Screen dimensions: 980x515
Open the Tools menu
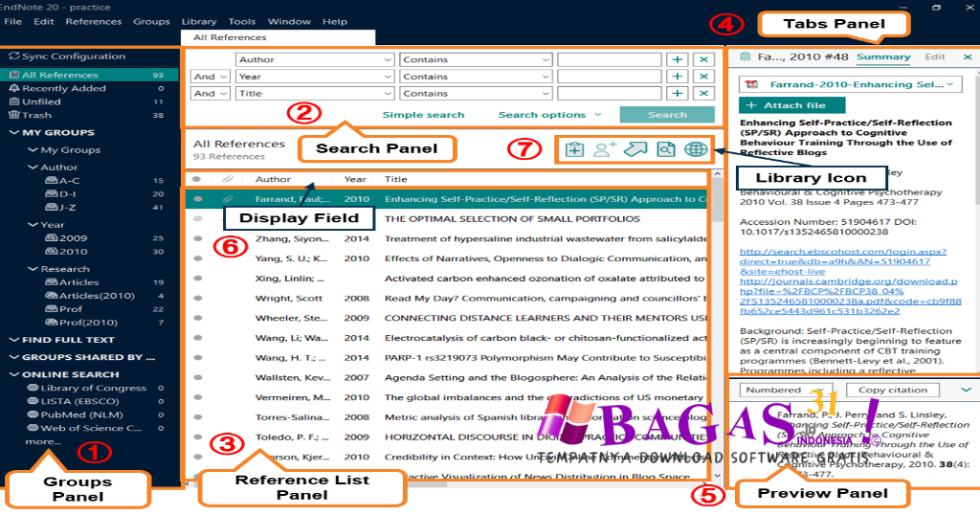[x=242, y=21]
